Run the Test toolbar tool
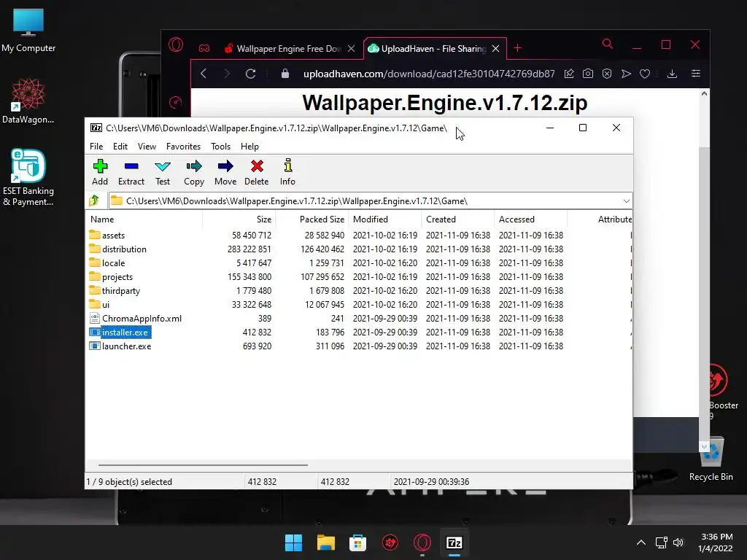Viewport: 747px width, 560px height. pyautogui.click(x=163, y=172)
